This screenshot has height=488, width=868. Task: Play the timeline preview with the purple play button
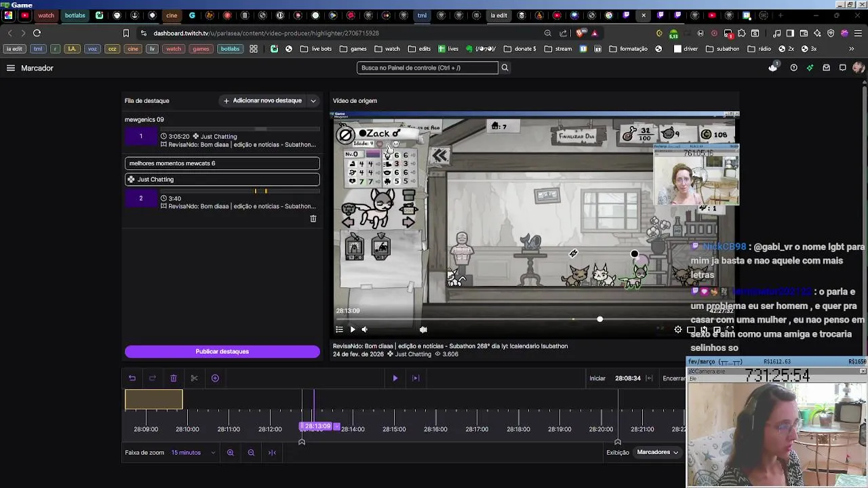coord(395,378)
